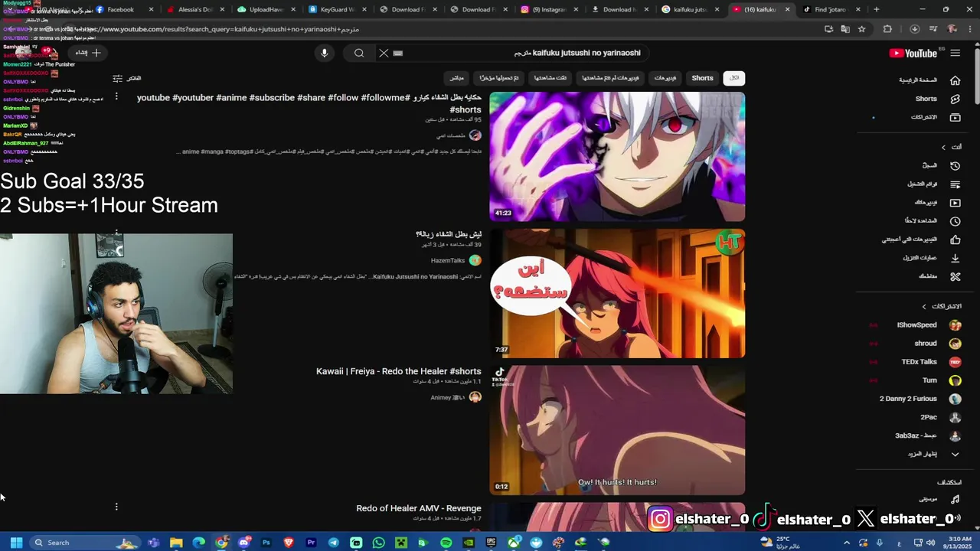Open the Create video plus button

88,53
